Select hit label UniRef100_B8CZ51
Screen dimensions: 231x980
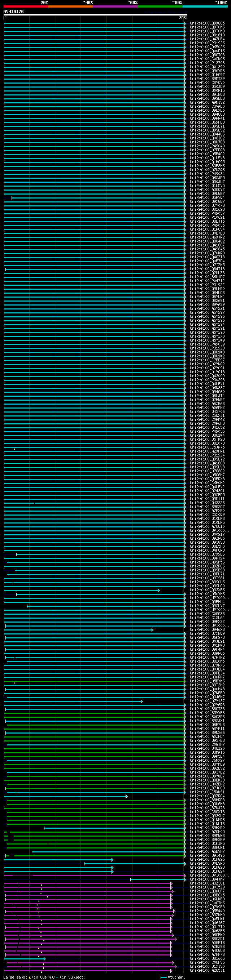click(x=208, y=939)
